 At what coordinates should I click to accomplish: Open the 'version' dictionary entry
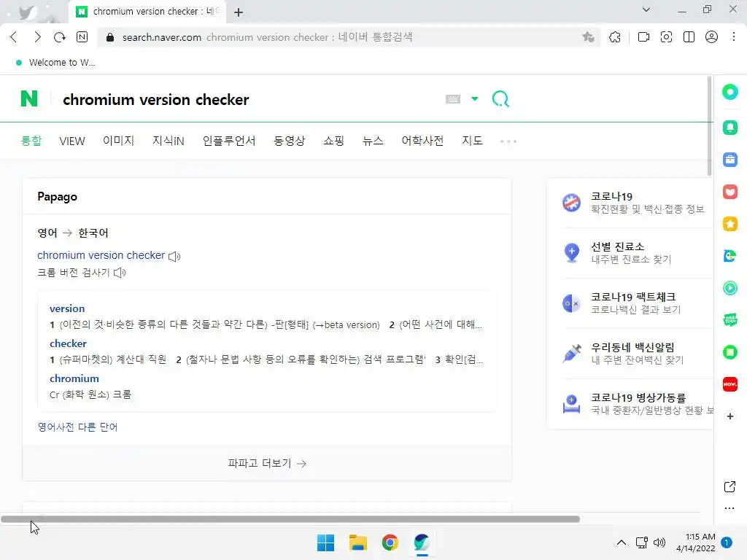click(67, 308)
